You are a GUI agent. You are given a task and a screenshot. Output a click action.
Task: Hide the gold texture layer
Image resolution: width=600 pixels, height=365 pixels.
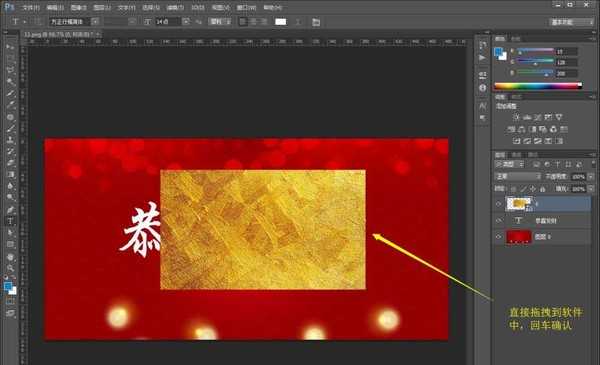498,204
